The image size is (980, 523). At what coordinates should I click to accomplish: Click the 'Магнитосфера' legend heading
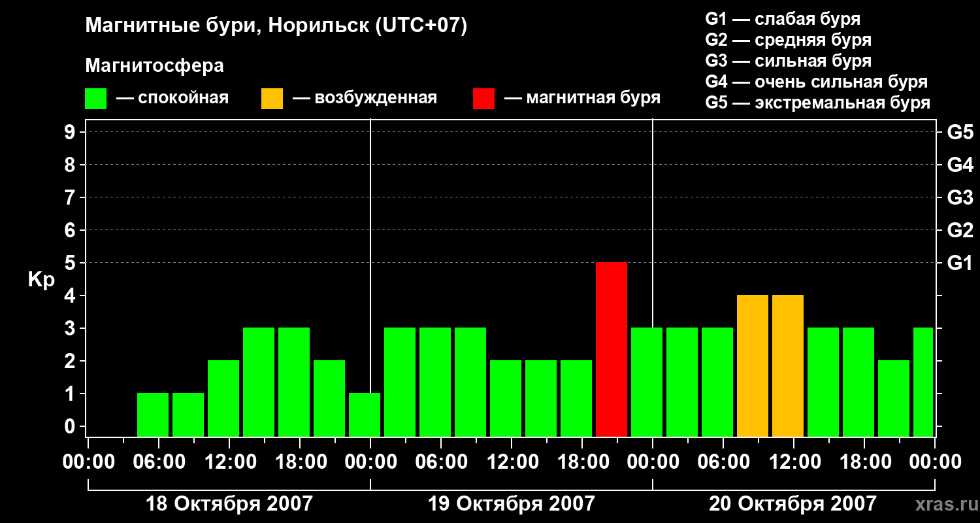tap(155, 66)
